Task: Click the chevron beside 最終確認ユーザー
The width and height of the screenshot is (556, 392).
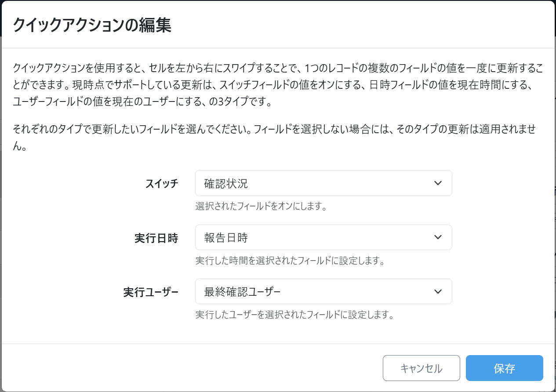Action: (x=438, y=291)
